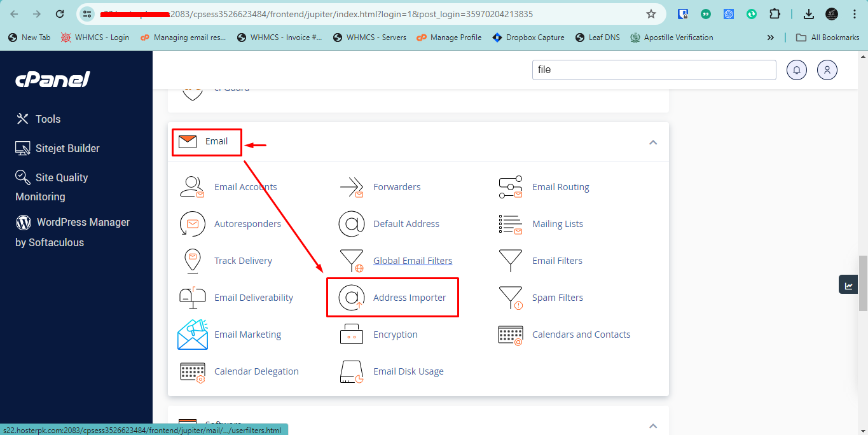The height and width of the screenshot is (435, 868).
Task: Open the Email Disk Usage icon
Action: point(351,371)
